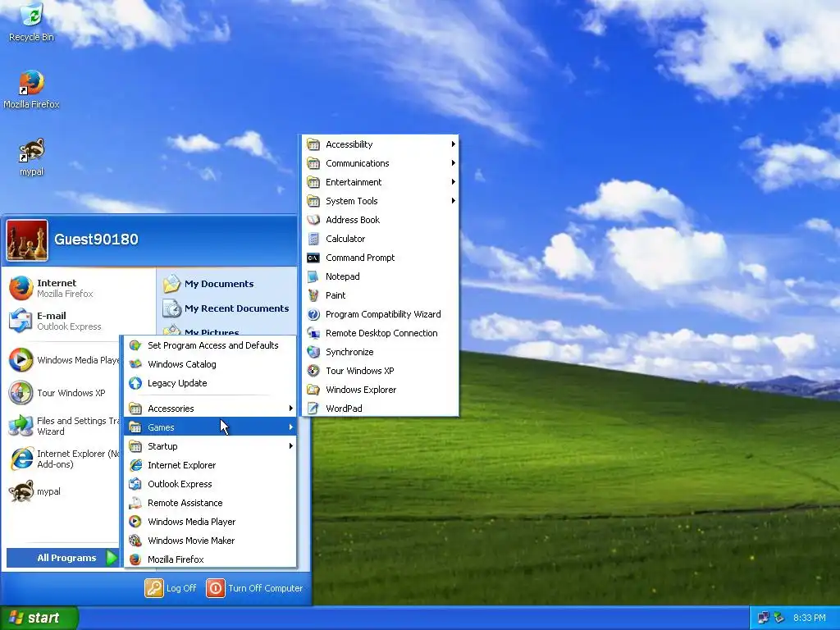
Task: Open the mypal desktop shortcut icon
Action: coord(32,157)
